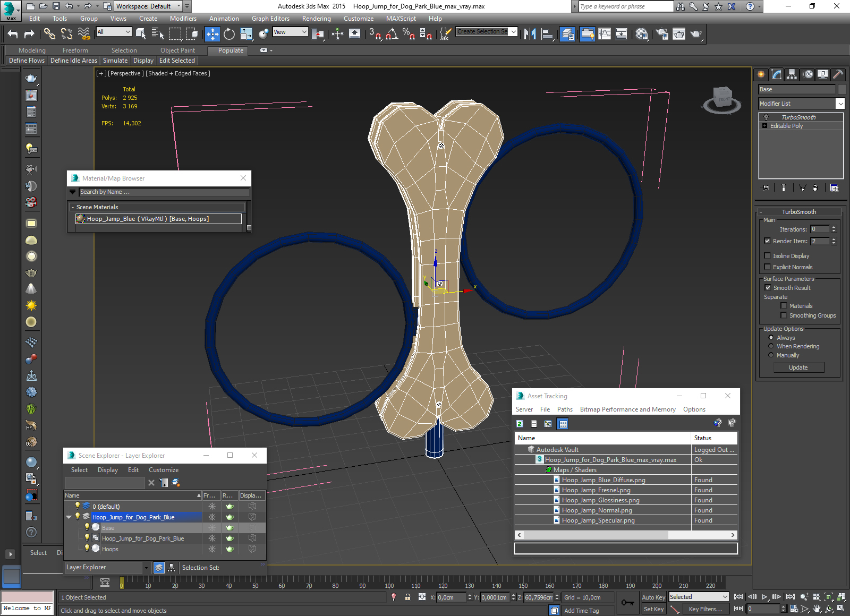The height and width of the screenshot is (616, 850).
Task: Select Manually update option
Action: (771, 355)
